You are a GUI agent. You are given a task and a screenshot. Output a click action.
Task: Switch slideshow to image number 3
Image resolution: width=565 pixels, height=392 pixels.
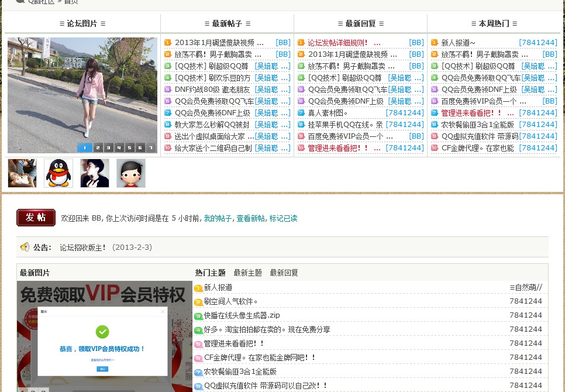point(108,147)
